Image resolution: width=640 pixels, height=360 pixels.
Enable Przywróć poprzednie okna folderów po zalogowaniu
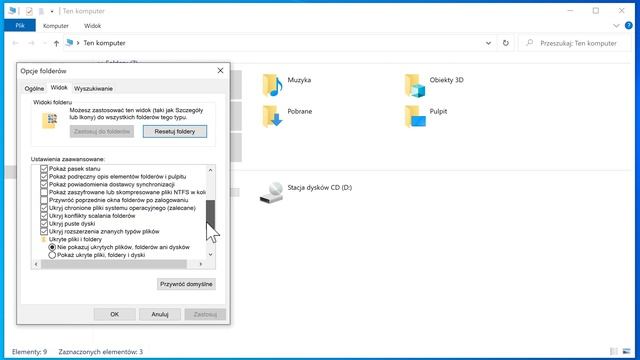tap(44, 200)
